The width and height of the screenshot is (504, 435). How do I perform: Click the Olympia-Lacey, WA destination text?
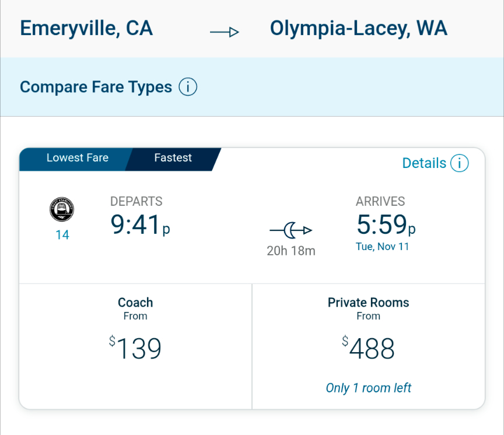click(x=358, y=28)
